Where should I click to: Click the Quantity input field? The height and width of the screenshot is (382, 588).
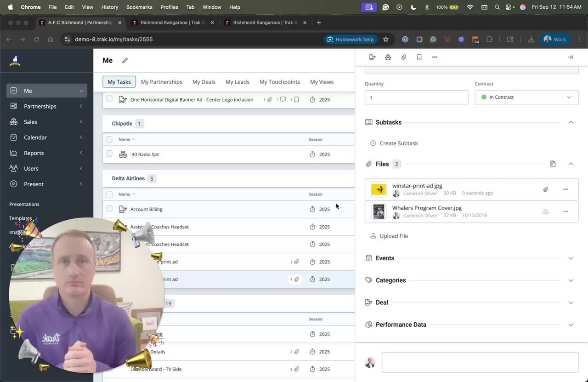coord(416,97)
